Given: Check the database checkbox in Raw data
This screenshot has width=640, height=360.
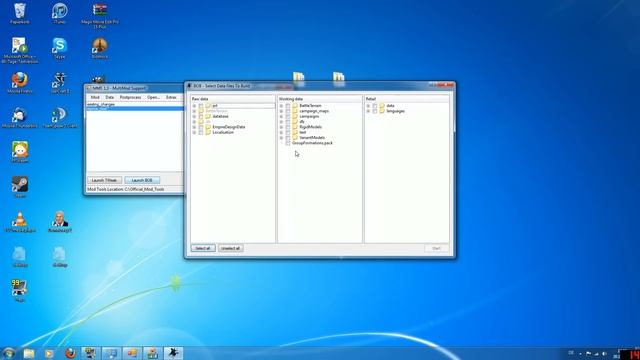Looking at the screenshot, I should click(x=201, y=116).
